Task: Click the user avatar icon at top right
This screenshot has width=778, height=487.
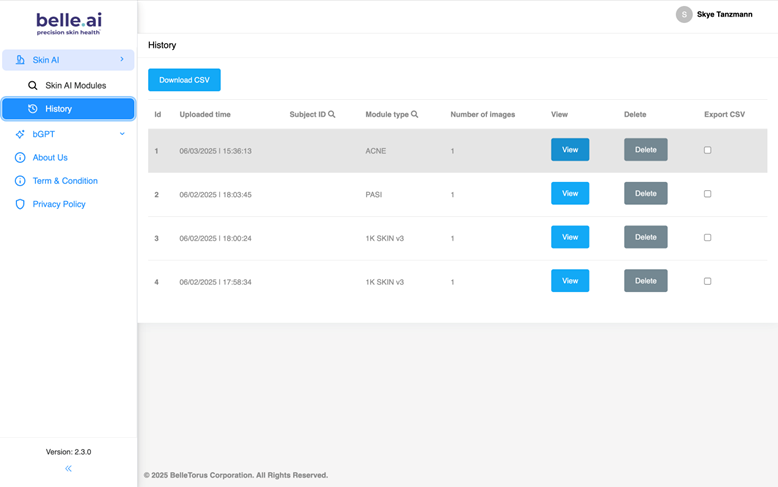Action: coord(684,14)
